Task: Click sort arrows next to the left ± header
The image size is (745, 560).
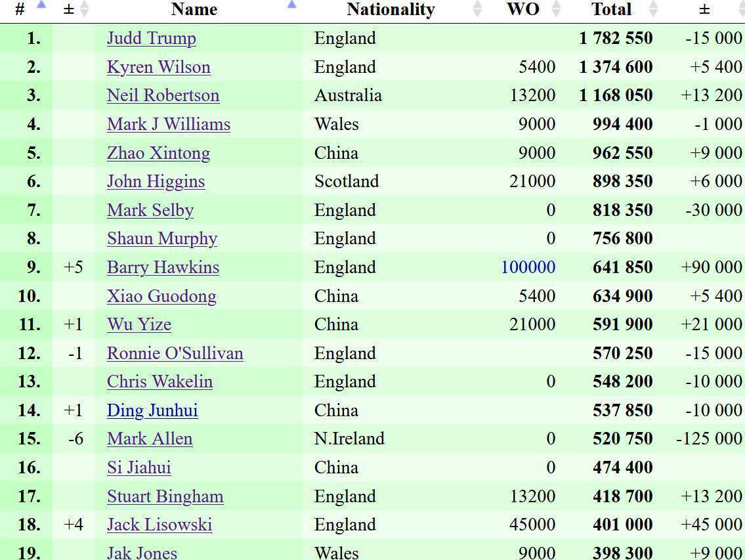Action: click(x=83, y=9)
